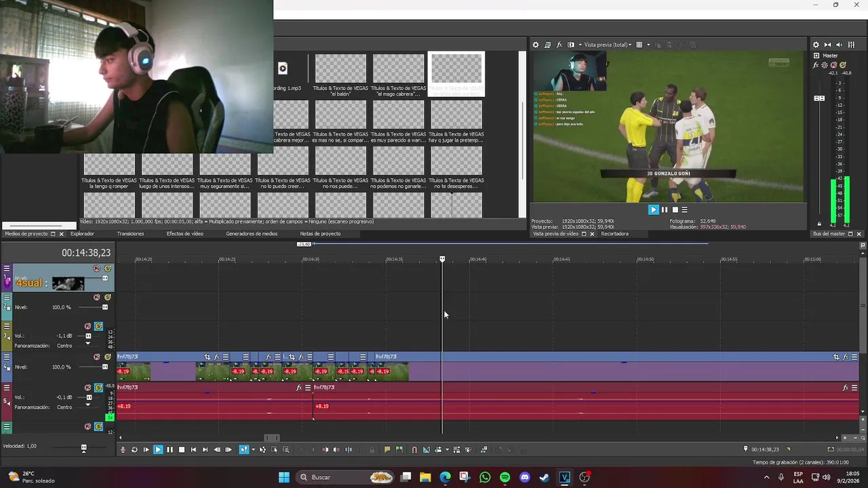Solo audio track 5

[x=98, y=388]
